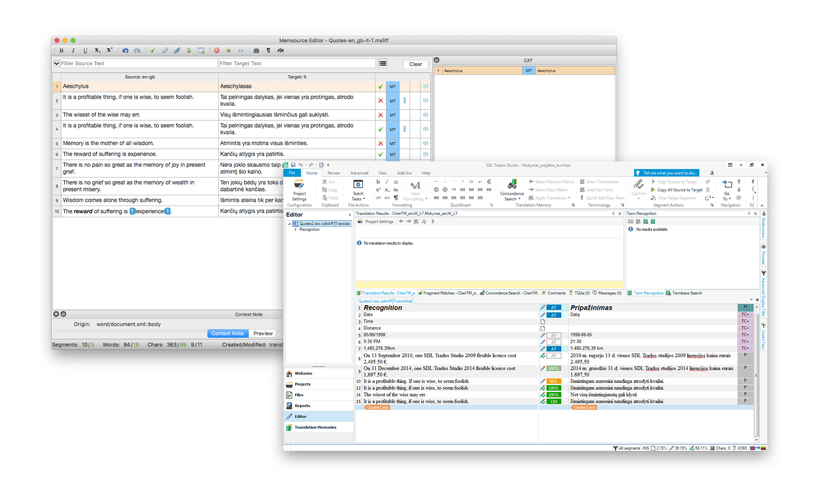Open Reports view in Trados sidebar
This screenshot has width=840, height=504.
click(x=319, y=405)
